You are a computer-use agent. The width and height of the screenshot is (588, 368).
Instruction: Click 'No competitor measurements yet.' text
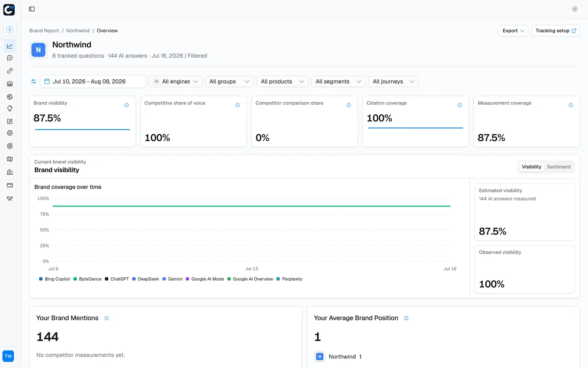coord(80,355)
